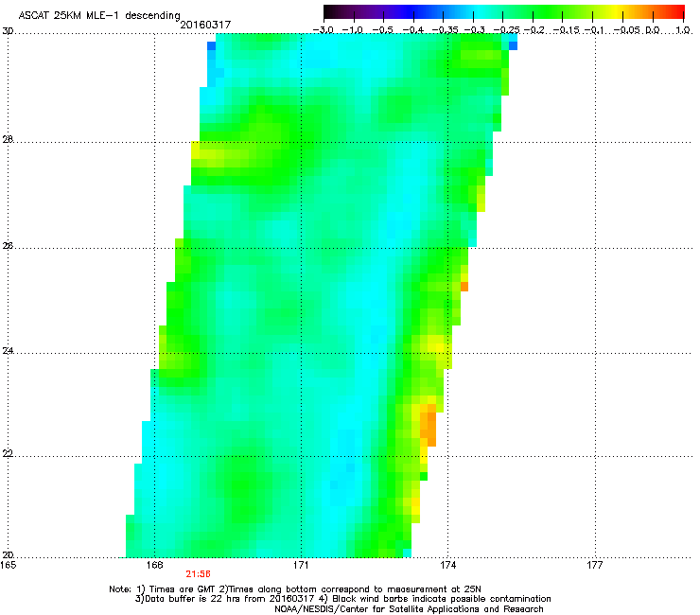The height and width of the screenshot is (615, 700).
Task: Click colorbar label -1.0
Action: [x=353, y=30]
